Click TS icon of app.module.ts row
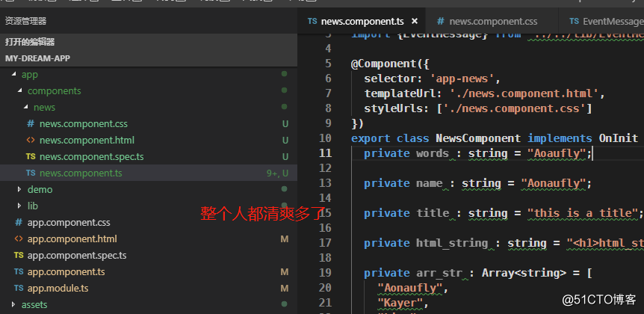Screen dimensions: 644x314 pos(19,288)
